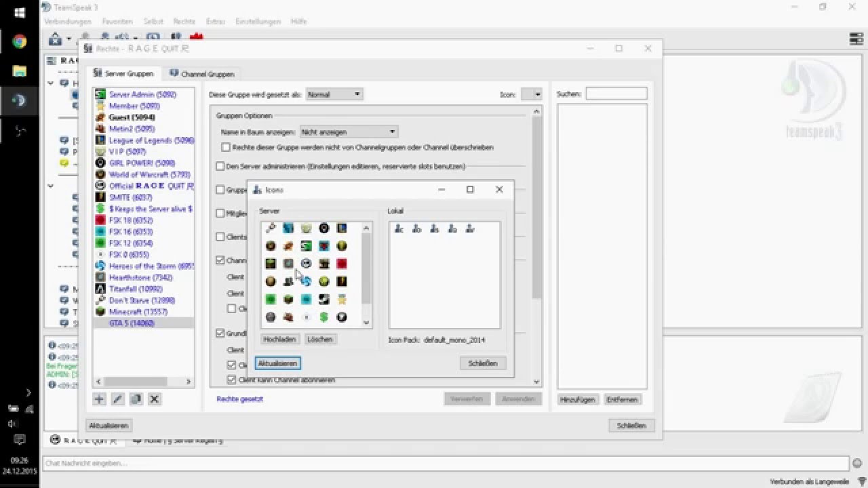Screen dimensions: 868x488
Task: Click the Hinzufügen button
Action: [578, 399]
